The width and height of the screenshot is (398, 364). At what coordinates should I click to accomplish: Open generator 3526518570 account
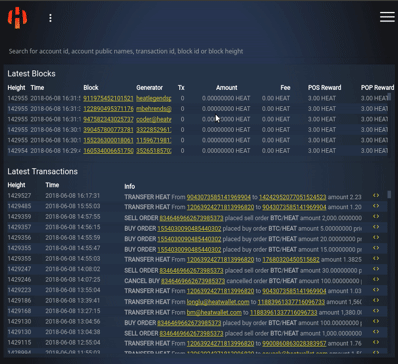click(x=154, y=151)
